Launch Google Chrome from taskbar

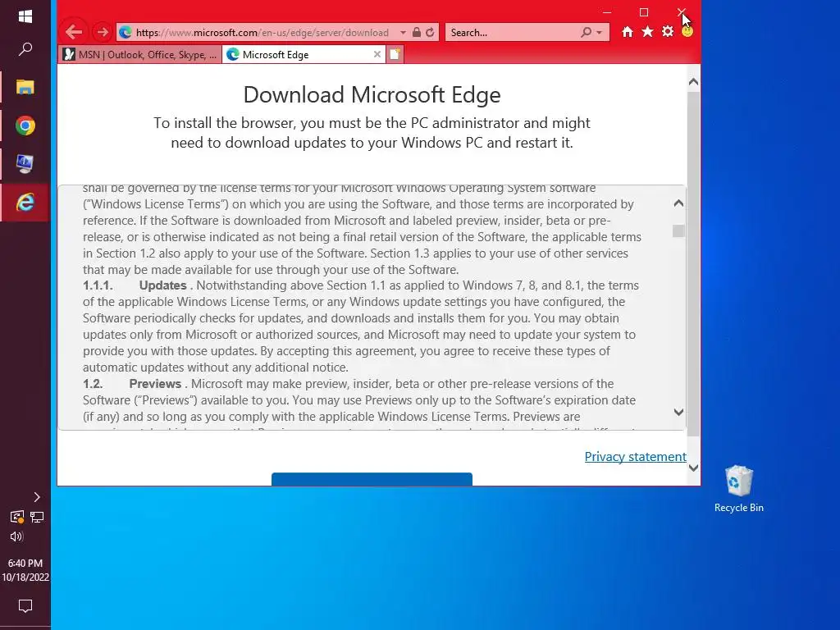tap(25, 126)
